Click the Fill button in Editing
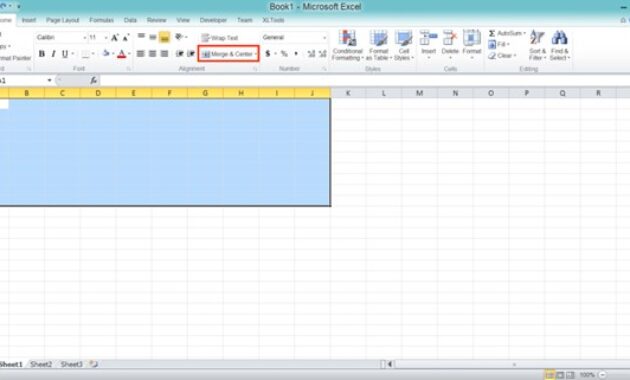630x380 pixels. pos(499,45)
